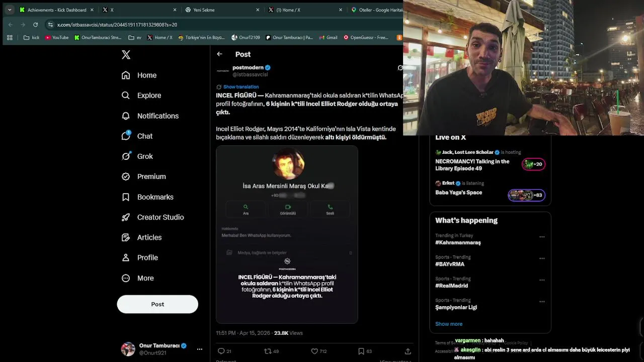Open OnurTamburaci Stre... Kick bookmark
Viewport: 644px width, 362px height.
pyautogui.click(x=98, y=37)
